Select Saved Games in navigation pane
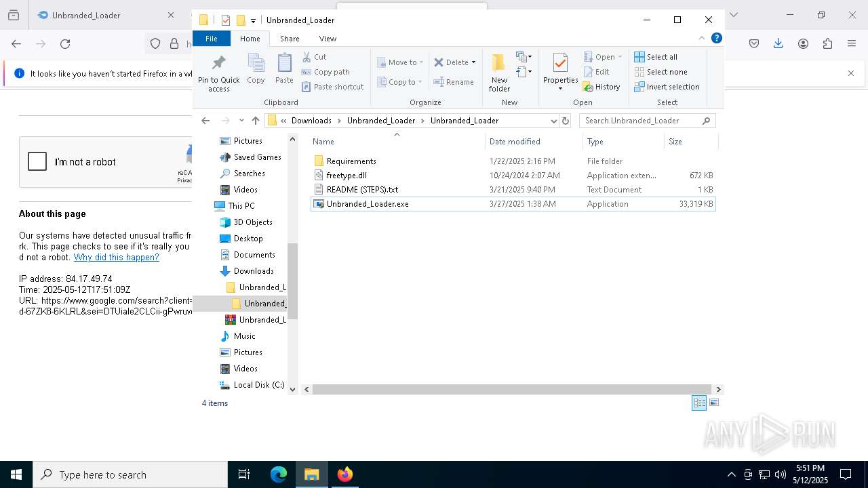The width and height of the screenshot is (868, 488). click(250, 157)
